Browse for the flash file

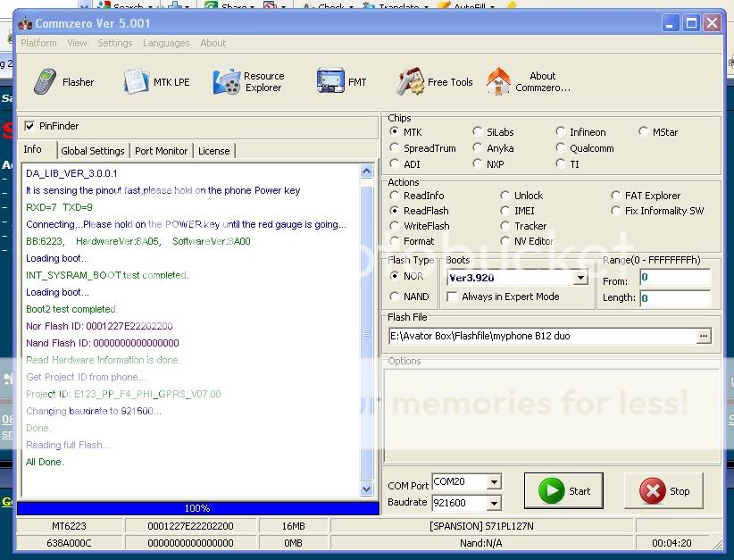(x=705, y=336)
